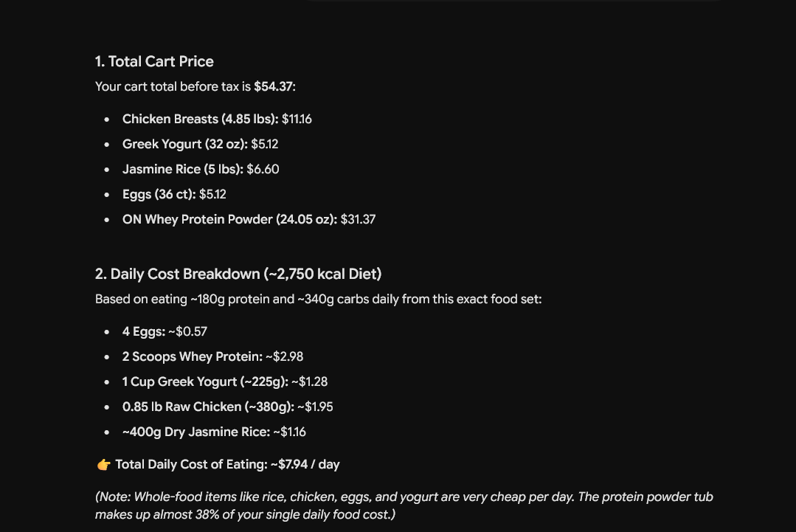The width and height of the screenshot is (796, 532).
Task: Click the $31.37 whey protein price
Action: coord(358,219)
